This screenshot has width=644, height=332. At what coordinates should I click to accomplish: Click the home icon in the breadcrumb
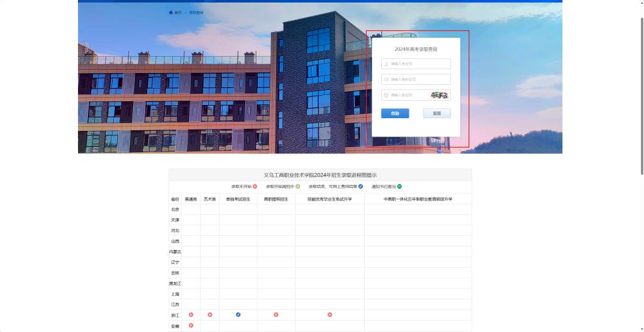[170, 13]
